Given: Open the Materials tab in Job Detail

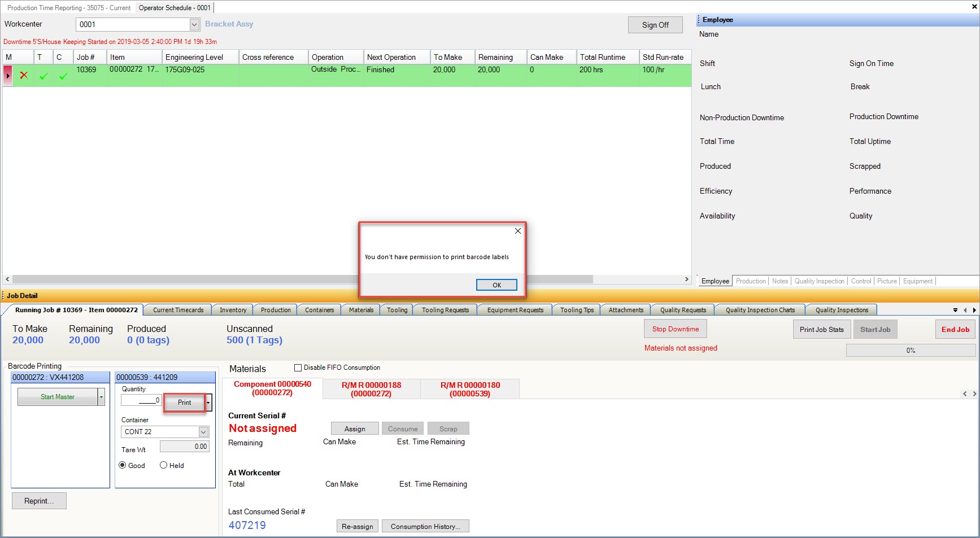Looking at the screenshot, I should [361, 310].
